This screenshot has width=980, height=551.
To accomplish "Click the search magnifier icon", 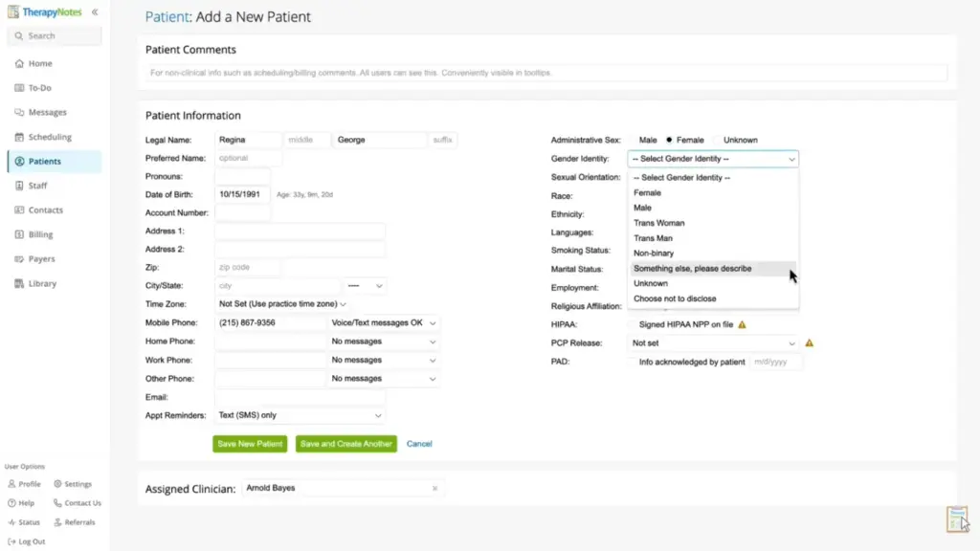I will 19,35.
